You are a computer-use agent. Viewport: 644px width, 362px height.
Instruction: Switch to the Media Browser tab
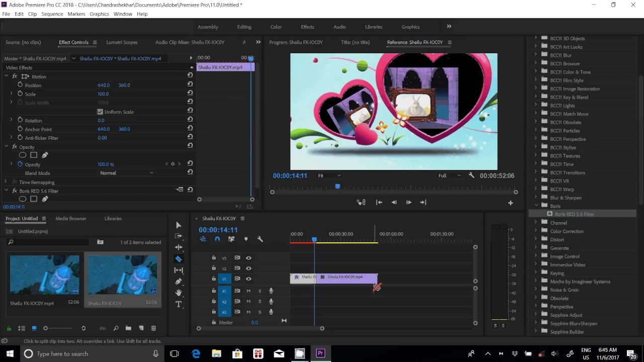click(70, 219)
